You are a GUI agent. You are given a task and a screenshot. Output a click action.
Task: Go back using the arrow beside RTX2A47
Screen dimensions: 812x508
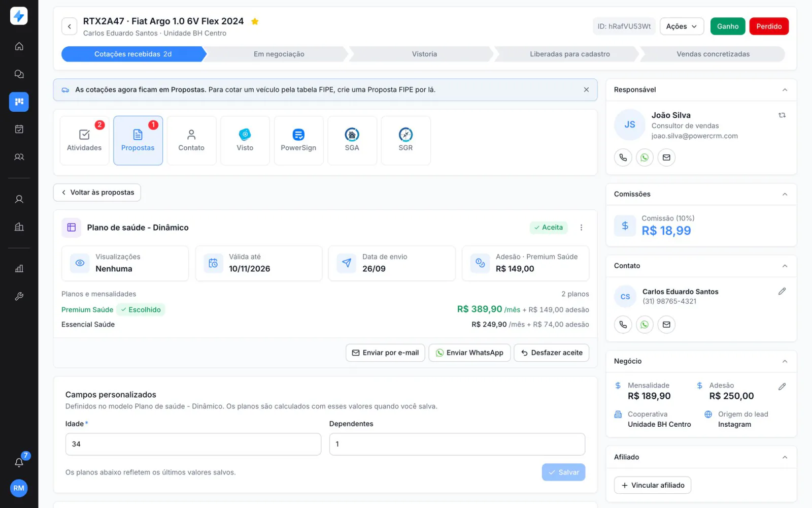[70, 26]
